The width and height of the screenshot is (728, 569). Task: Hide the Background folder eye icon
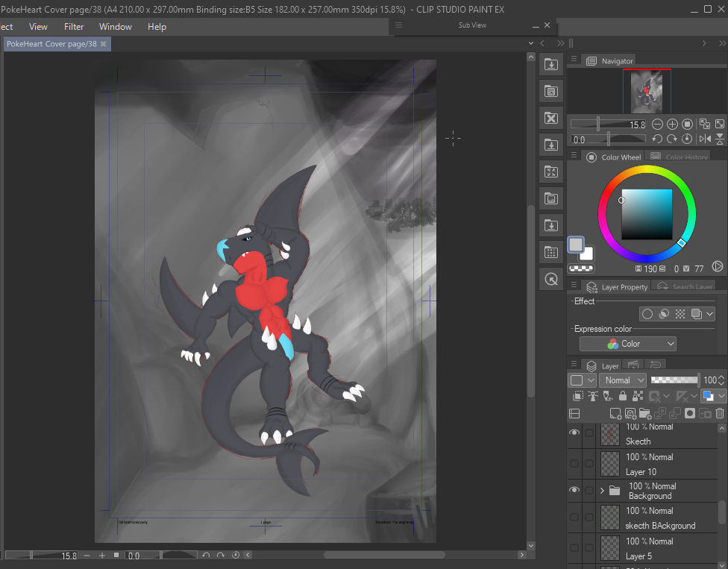click(574, 490)
